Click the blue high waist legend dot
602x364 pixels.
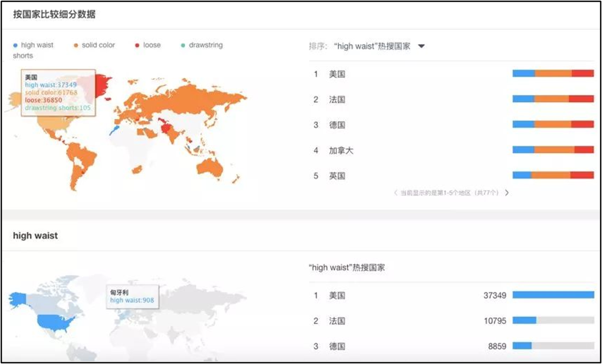click(16, 45)
